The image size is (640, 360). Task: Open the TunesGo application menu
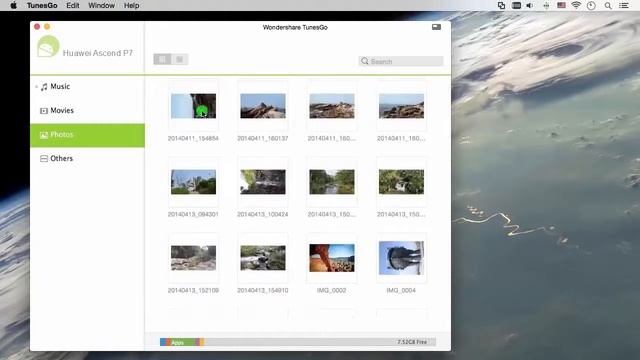click(42, 5)
